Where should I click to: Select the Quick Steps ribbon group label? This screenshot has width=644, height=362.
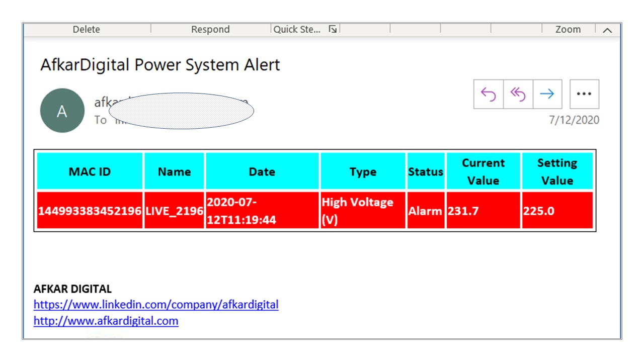pos(297,30)
